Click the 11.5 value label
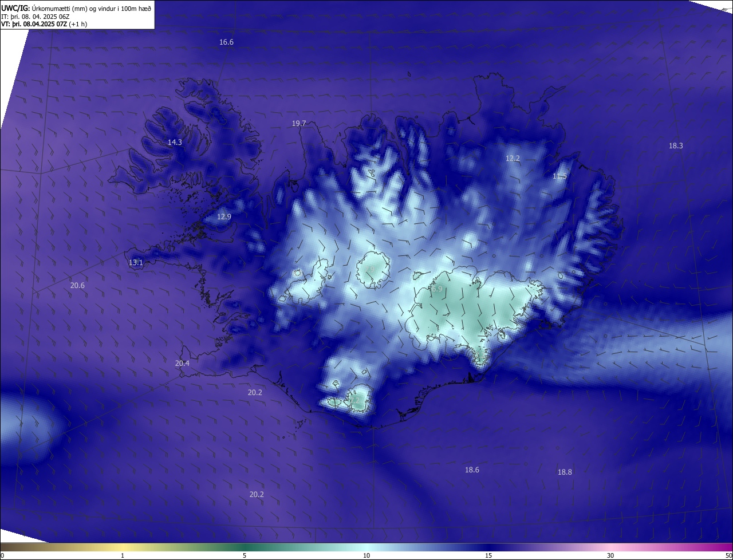733x560 pixels. pos(559,176)
